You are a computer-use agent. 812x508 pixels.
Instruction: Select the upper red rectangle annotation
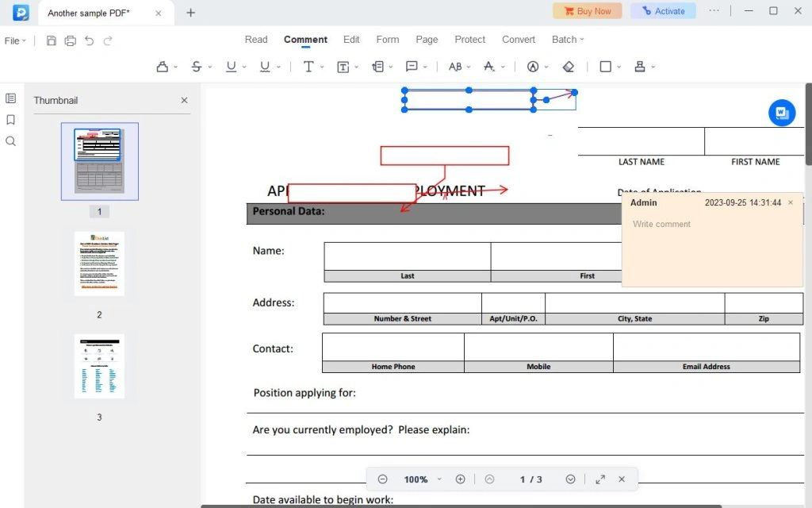(x=445, y=156)
